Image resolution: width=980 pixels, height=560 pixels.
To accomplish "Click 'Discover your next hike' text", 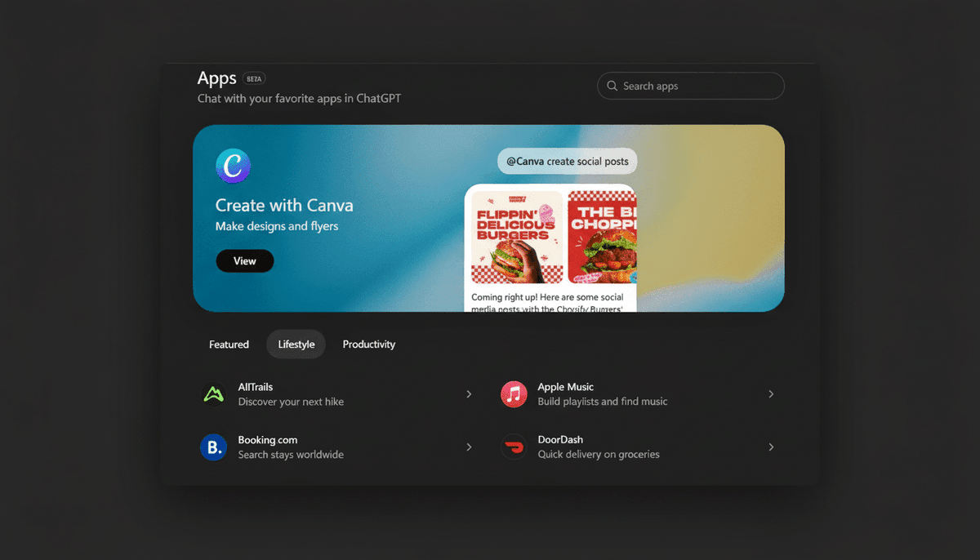I will coord(291,402).
